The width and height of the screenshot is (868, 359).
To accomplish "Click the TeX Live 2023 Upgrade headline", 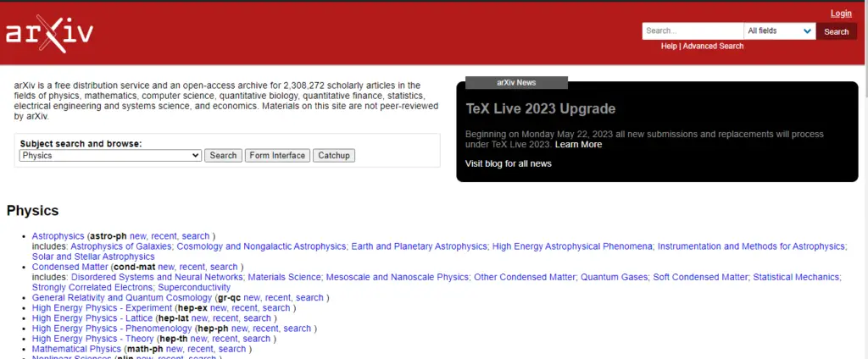I will 540,109.
